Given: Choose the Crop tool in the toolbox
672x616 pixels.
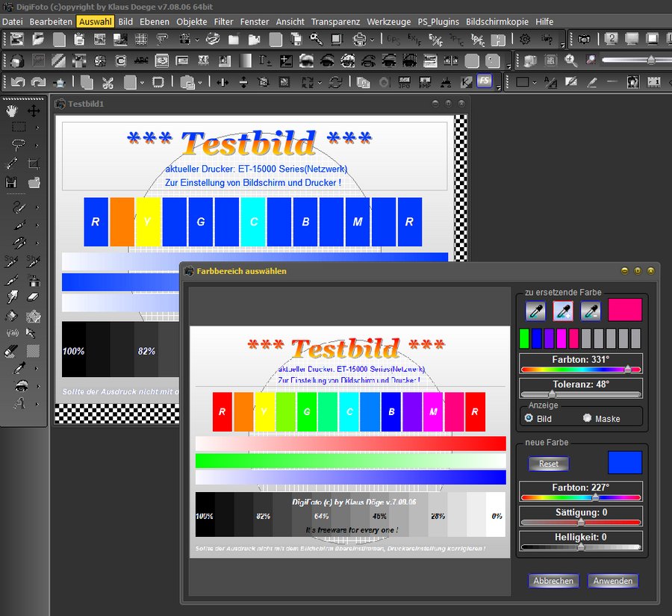Looking at the screenshot, I should pos(34,164).
